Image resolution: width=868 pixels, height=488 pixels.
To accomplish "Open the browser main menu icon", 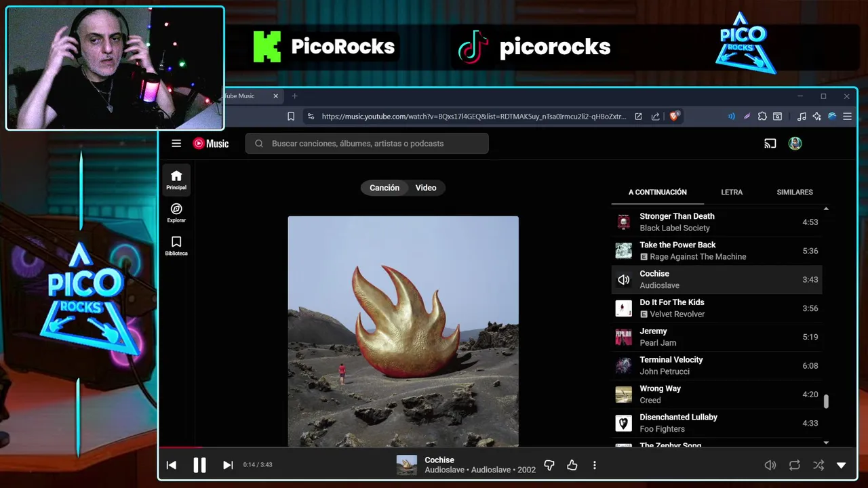I will tap(847, 117).
